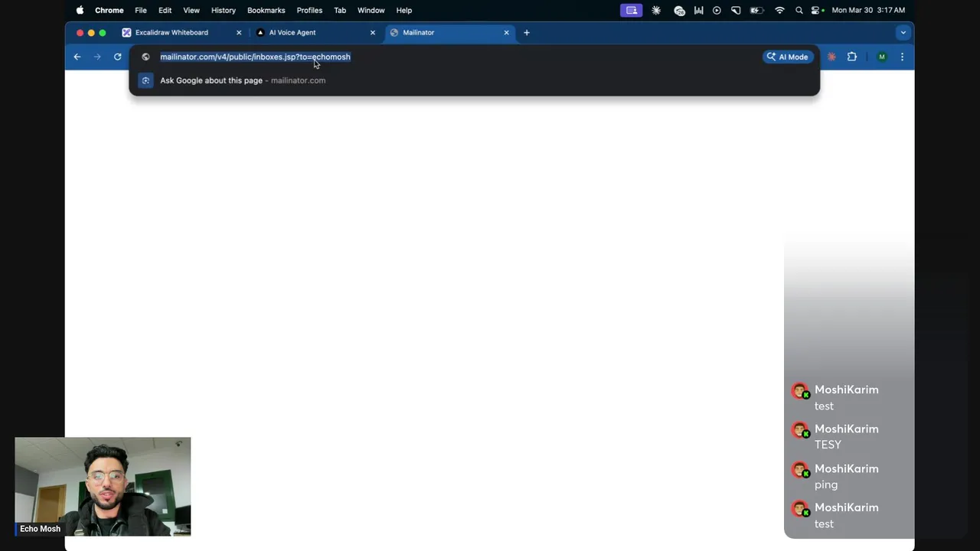Open the Window menu
The width and height of the screenshot is (980, 551).
click(371, 10)
